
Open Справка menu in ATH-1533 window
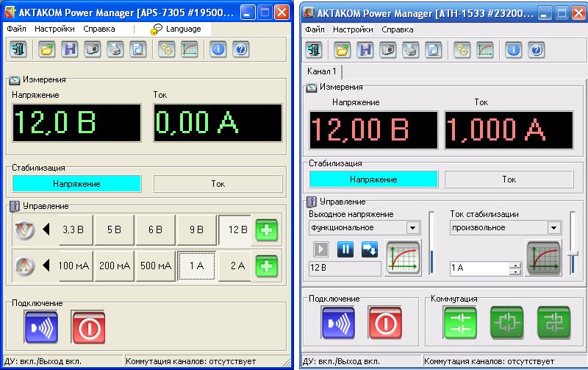pyautogui.click(x=398, y=29)
